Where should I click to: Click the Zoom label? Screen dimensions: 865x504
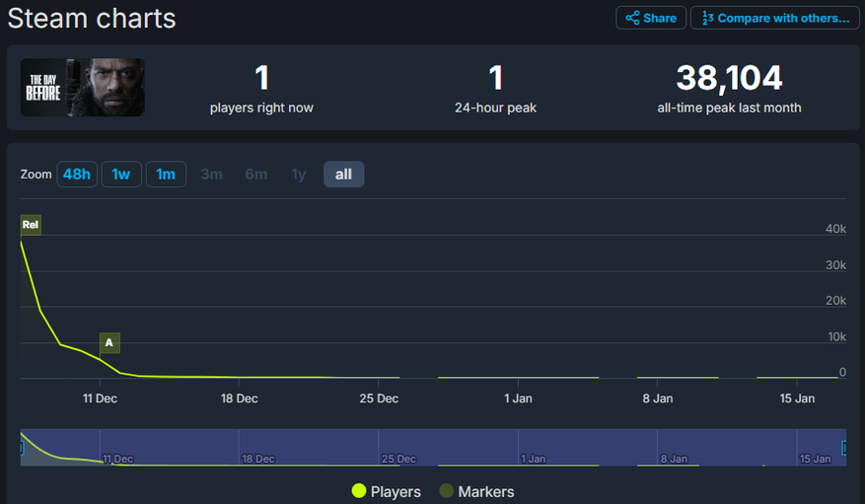click(x=36, y=175)
